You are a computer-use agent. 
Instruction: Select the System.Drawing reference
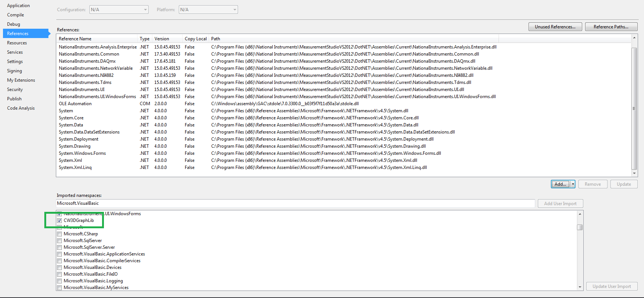(277, 146)
